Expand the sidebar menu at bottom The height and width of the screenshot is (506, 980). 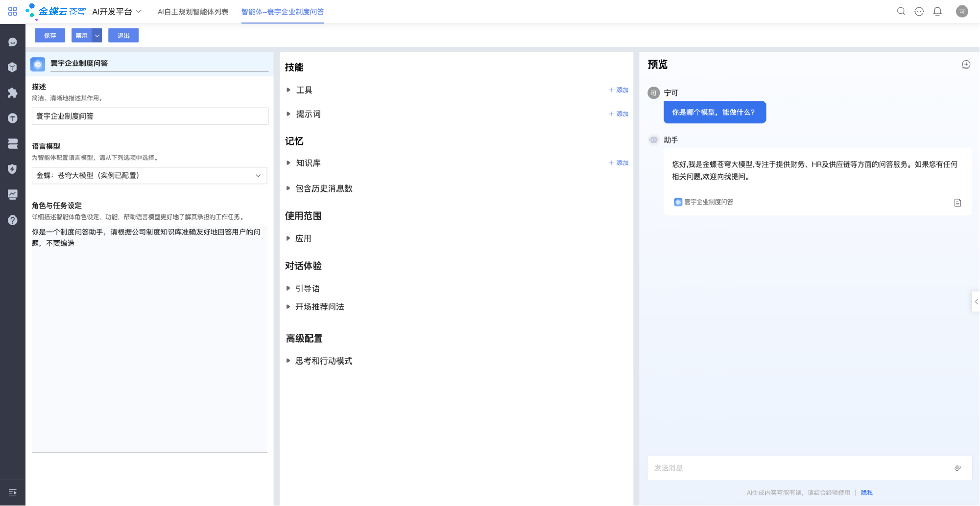tap(13, 493)
